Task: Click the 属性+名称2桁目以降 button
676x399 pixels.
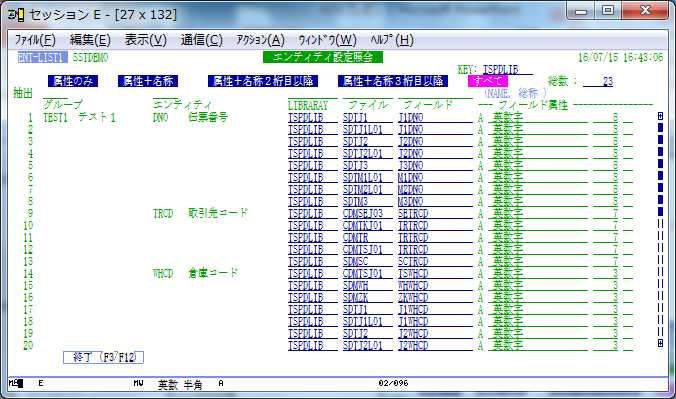Action: (263, 81)
